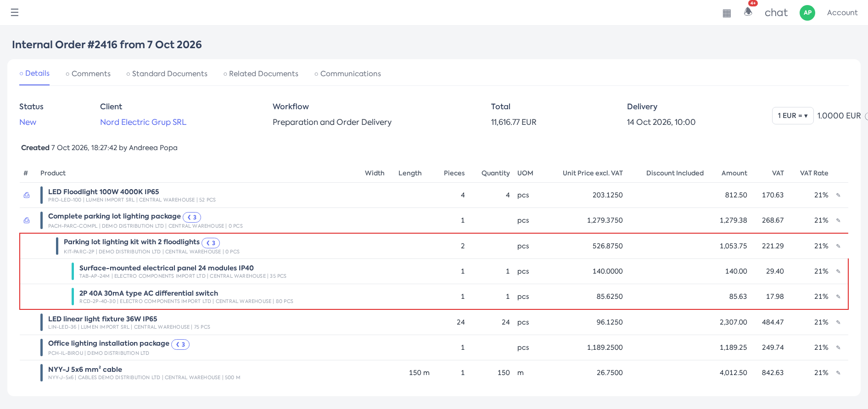Click the 1.0000 EUR exchange rate value
This screenshot has width=868, height=409.
click(x=839, y=116)
